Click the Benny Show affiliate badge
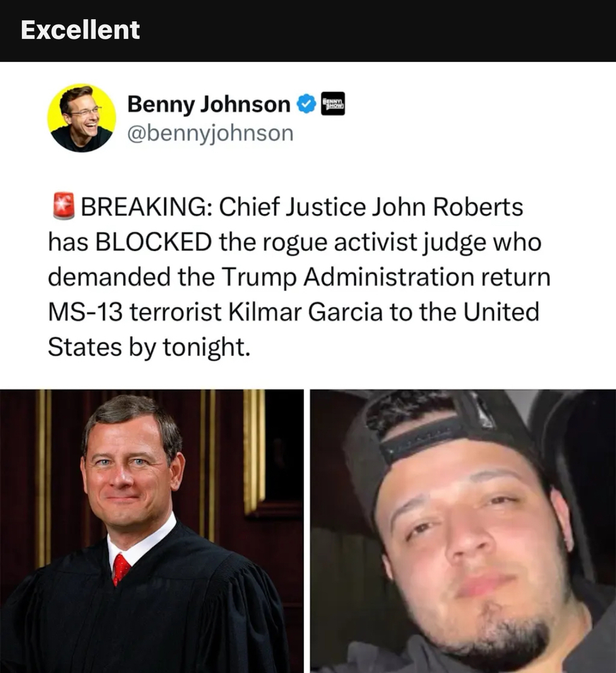 333,104
